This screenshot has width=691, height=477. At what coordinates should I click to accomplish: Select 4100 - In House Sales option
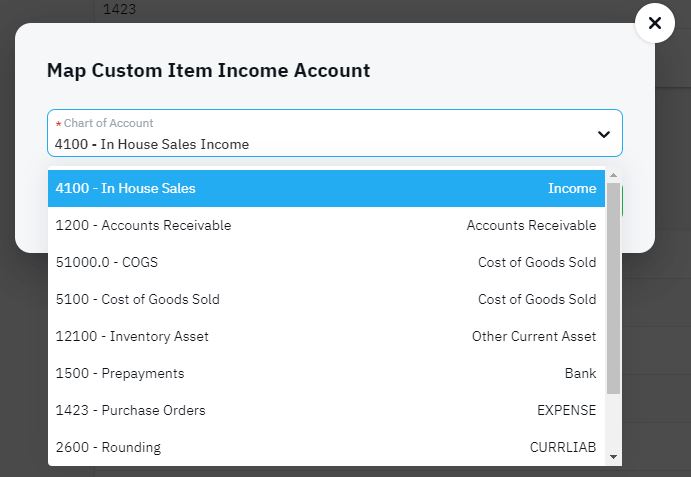tap(326, 188)
